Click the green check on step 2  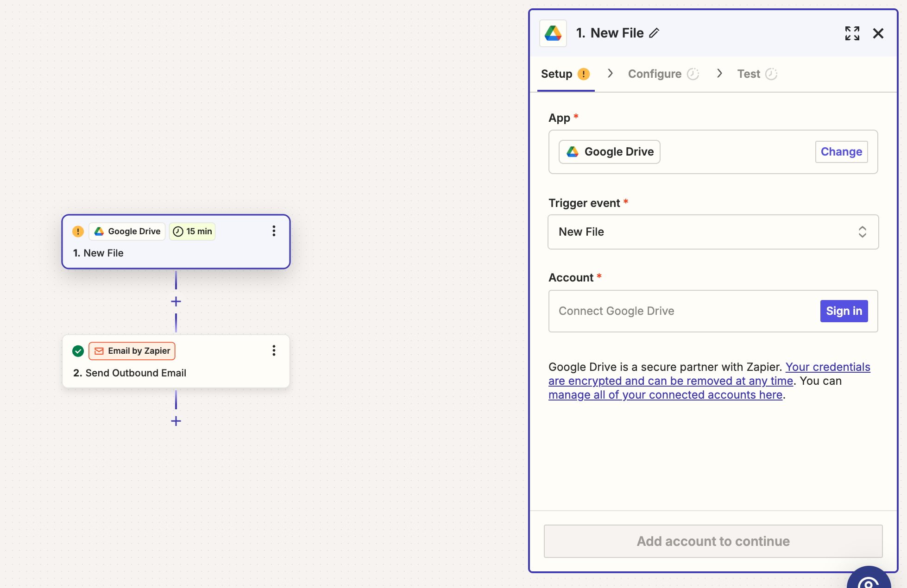click(x=78, y=351)
